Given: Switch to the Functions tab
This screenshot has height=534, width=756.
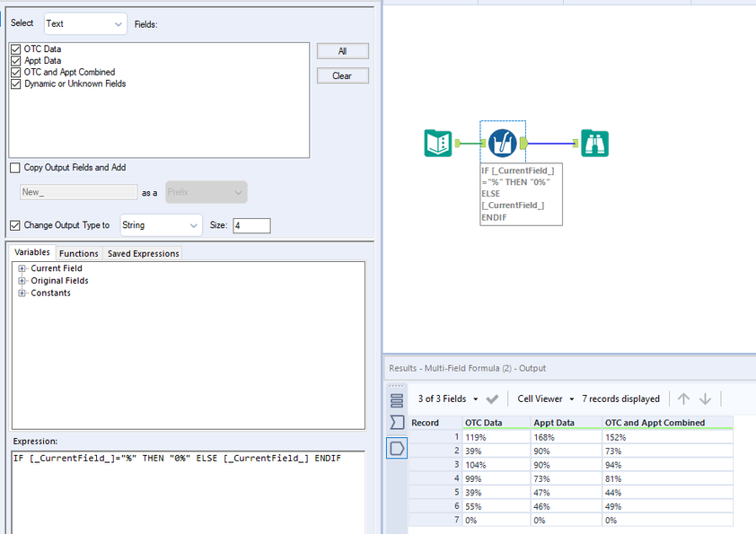Looking at the screenshot, I should point(79,253).
